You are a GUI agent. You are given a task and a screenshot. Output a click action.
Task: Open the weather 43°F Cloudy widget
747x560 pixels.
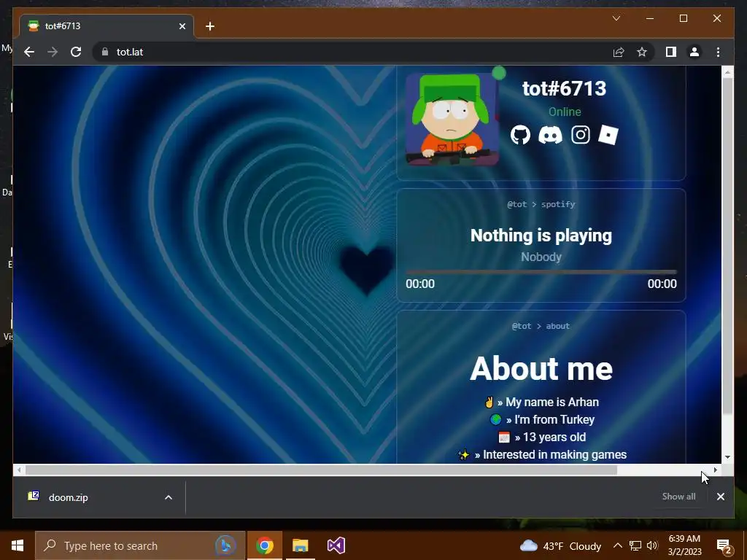560,545
